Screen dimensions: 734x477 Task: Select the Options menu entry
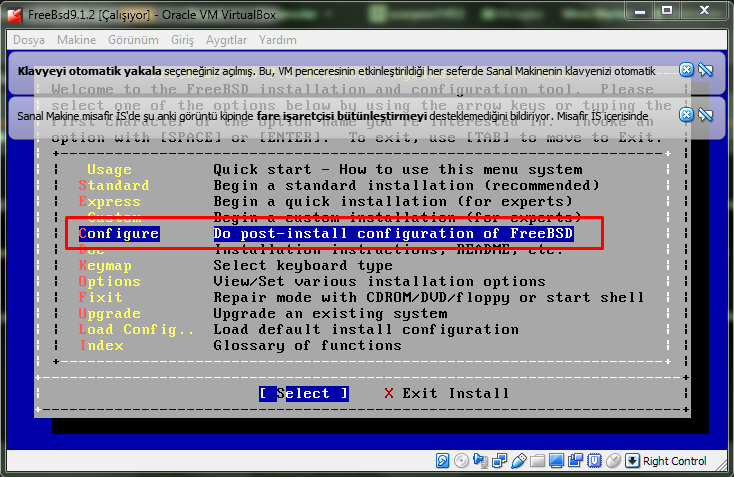pos(110,281)
